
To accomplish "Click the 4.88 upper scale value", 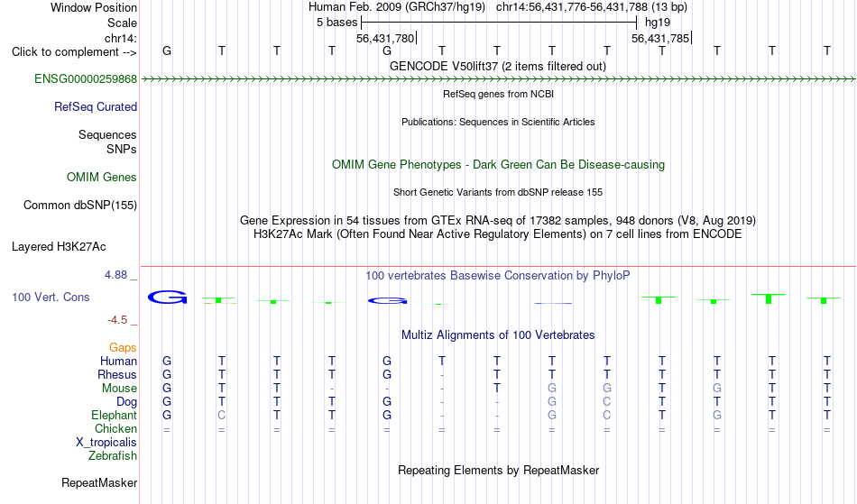I will [x=115, y=275].
